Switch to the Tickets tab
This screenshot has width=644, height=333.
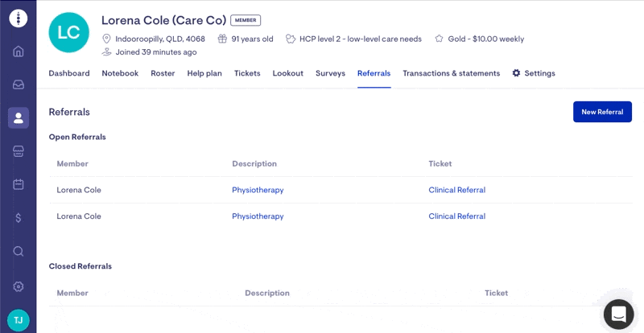(x=247, y=73)
